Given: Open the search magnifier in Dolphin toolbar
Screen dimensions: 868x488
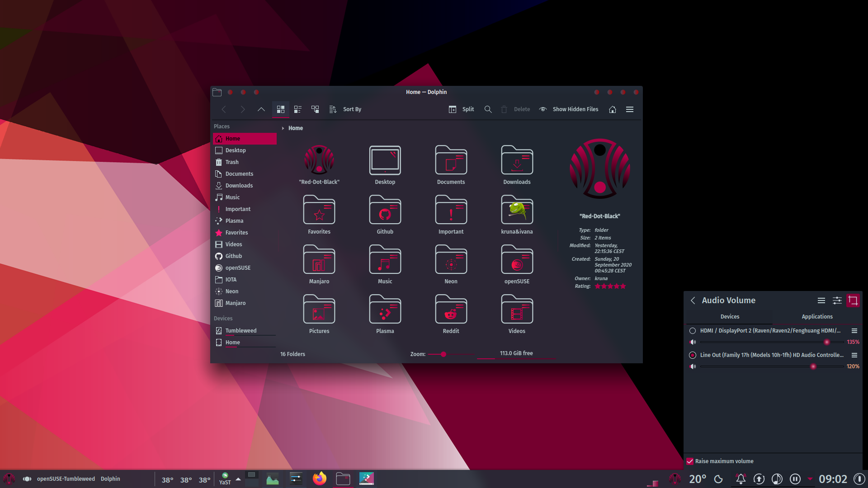Looking at the screenshot, I should 488,109.
